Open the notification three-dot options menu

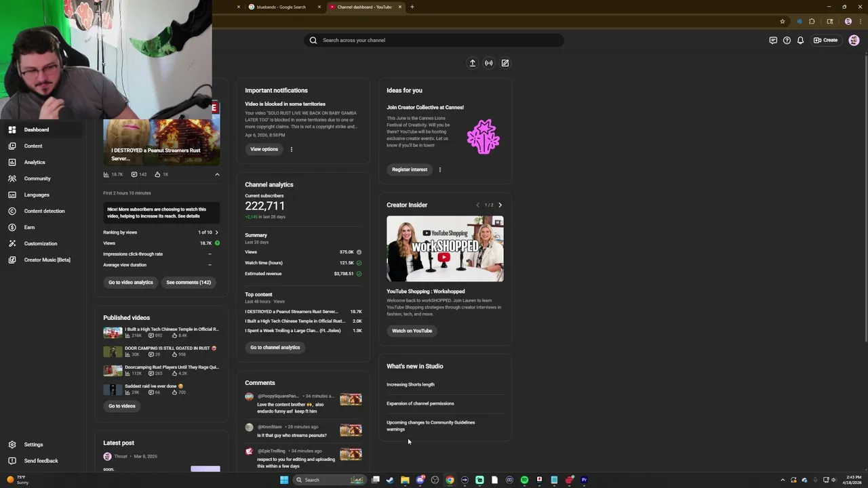pyautogui.click(x=292, y=149)
